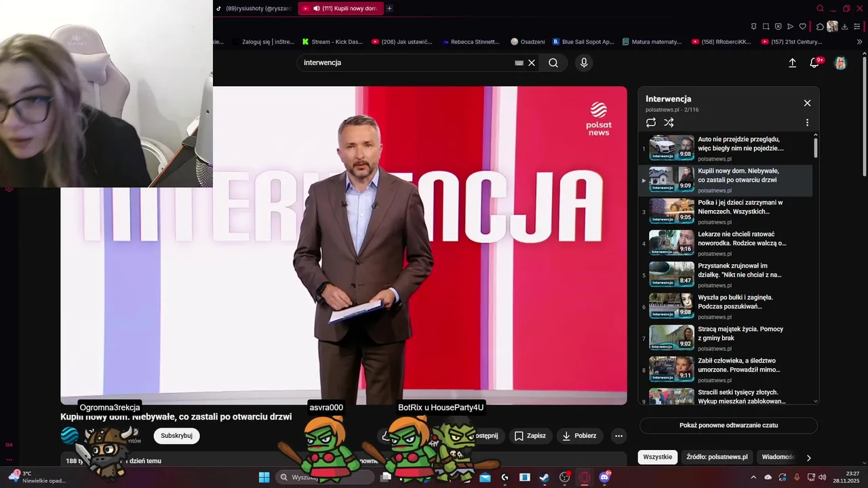868x488 pixels.
Task: Open Opera GX from the taskbar
Action: pos(585,477)
